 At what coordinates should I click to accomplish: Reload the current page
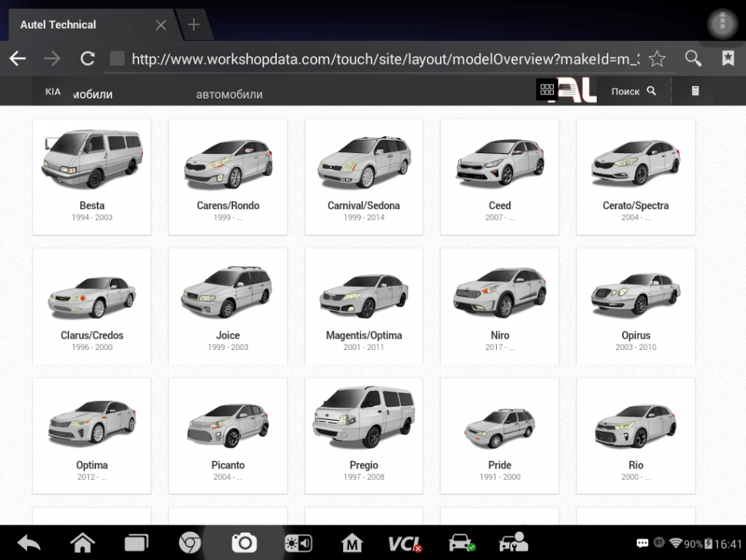88,58
